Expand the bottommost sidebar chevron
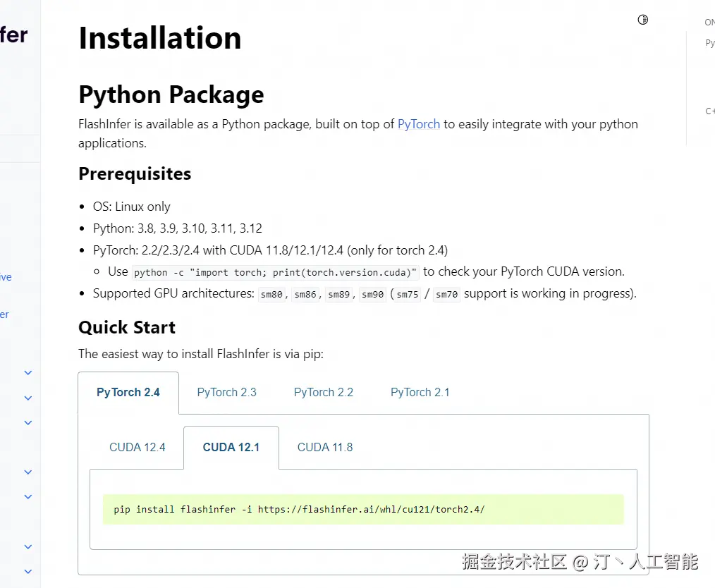This screenshot has height=588, width=715. 28,571
